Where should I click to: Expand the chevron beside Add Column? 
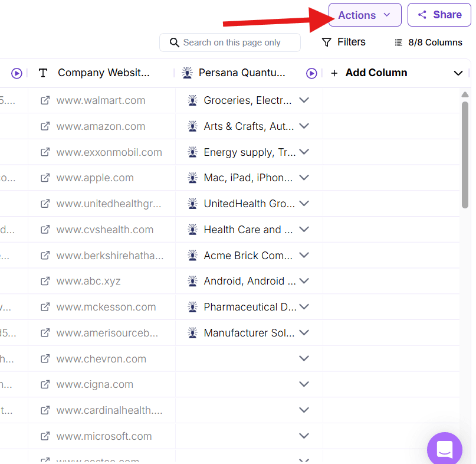[458, 73]
